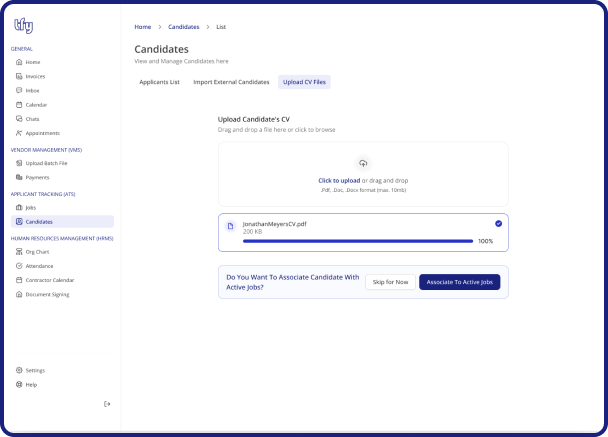Click breadcrumb chevron after Home
The width and height of the screenshot is (608, 437).
[x=159, y=27]
